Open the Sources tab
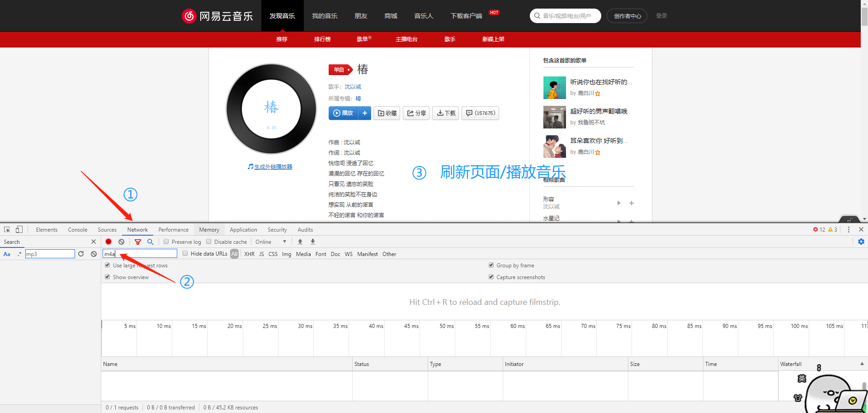Image resolution: width=868 pixels, height=413 pixels. coord(107,229)
